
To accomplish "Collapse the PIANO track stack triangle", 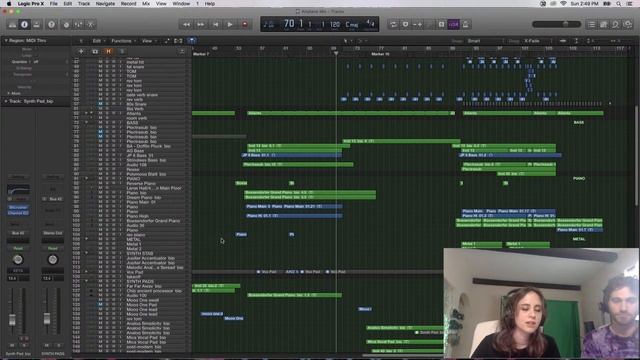I will coord(87,178).
